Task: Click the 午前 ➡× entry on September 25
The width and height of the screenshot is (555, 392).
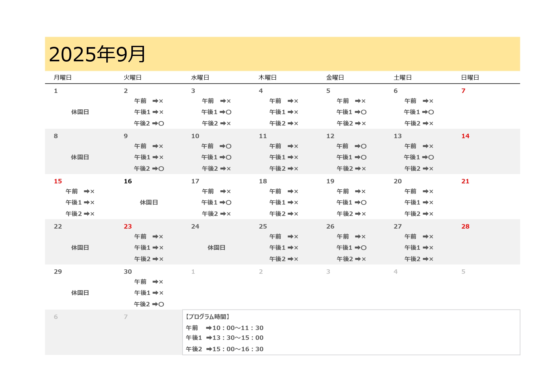Action: click(284, 236)
